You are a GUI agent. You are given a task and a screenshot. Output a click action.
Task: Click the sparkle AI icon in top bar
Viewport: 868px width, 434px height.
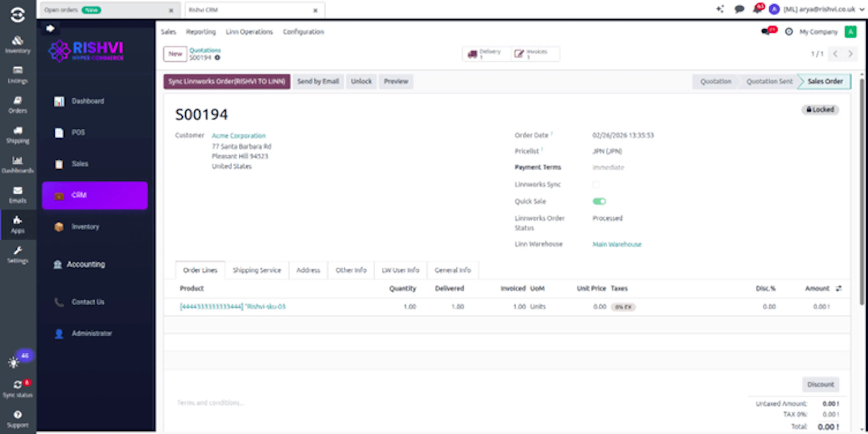tap(720, 9)
